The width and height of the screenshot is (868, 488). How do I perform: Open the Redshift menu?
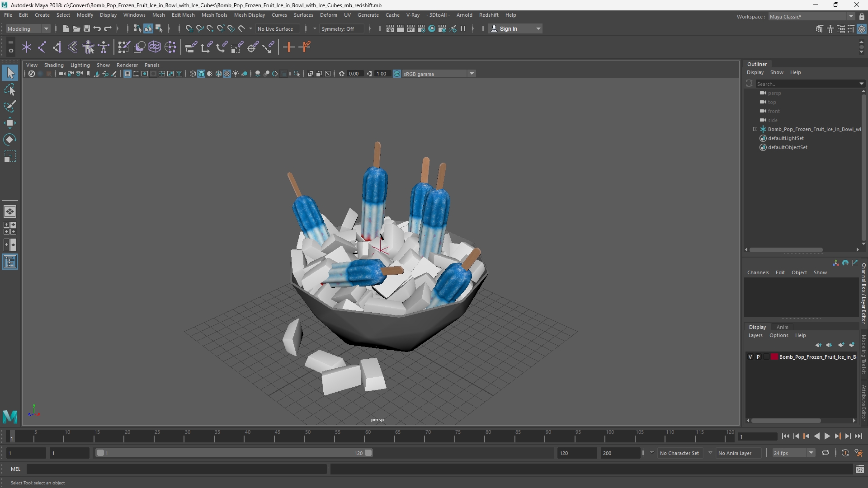tap(489, 15)
